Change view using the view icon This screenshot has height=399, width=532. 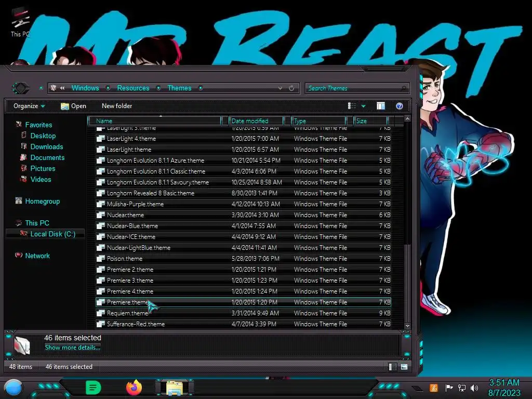coord(352,106)
